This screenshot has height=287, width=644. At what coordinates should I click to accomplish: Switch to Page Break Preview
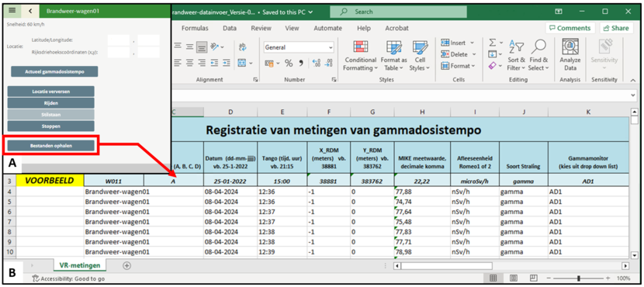click(x=534, y=278)
